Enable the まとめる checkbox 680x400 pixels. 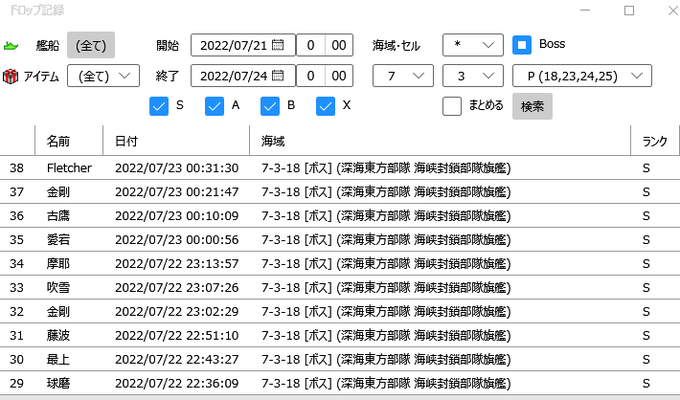point(452,106)
